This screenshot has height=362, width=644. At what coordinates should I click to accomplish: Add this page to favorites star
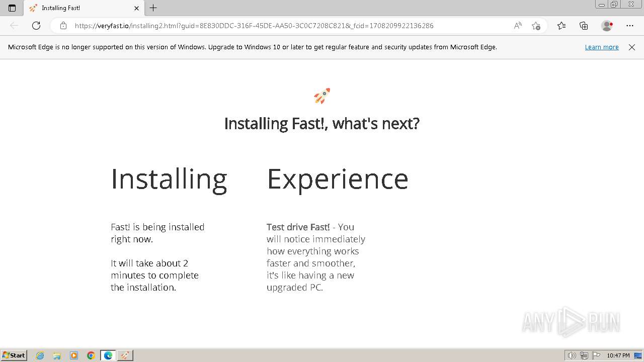pos(536,26)
